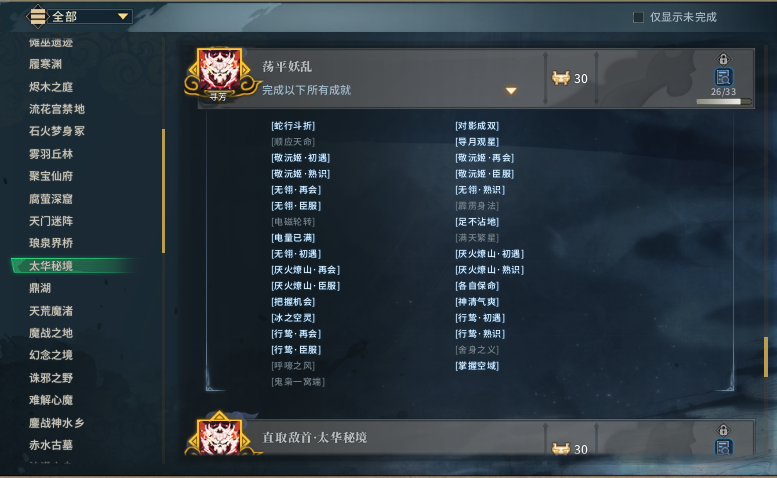Viewport: 777px width, 478px height.
Task: Click the 荡平妖乱 achievement demon badge
Action: [220, 73]
